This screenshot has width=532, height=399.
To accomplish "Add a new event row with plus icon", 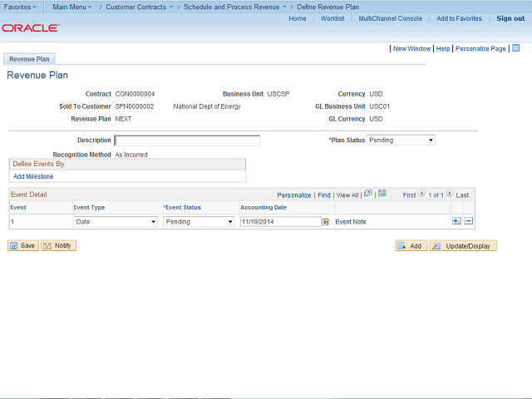I will (x=456, y=221).
